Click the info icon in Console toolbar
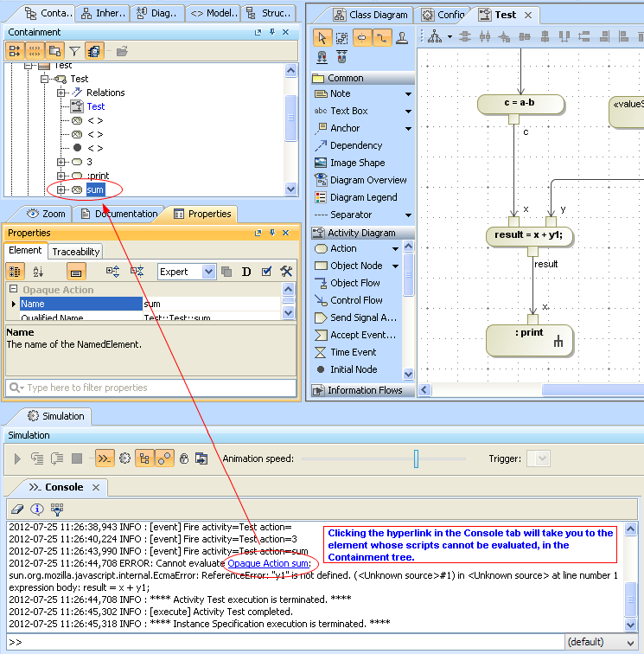The height and width of the screenshot is (654, 644). [36, 510]
